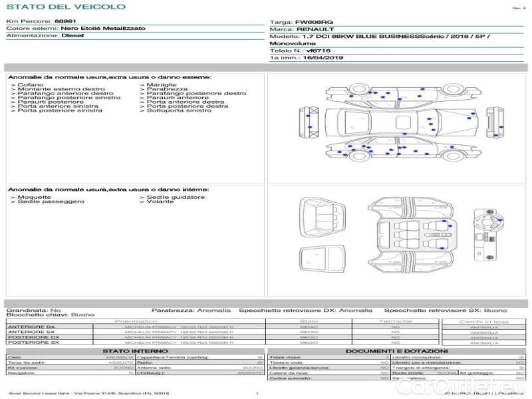Screen dimensions: 532x399
Task: Click the Modello line 1.7 DCI 88KW
Action: click(x=380, y=37)
